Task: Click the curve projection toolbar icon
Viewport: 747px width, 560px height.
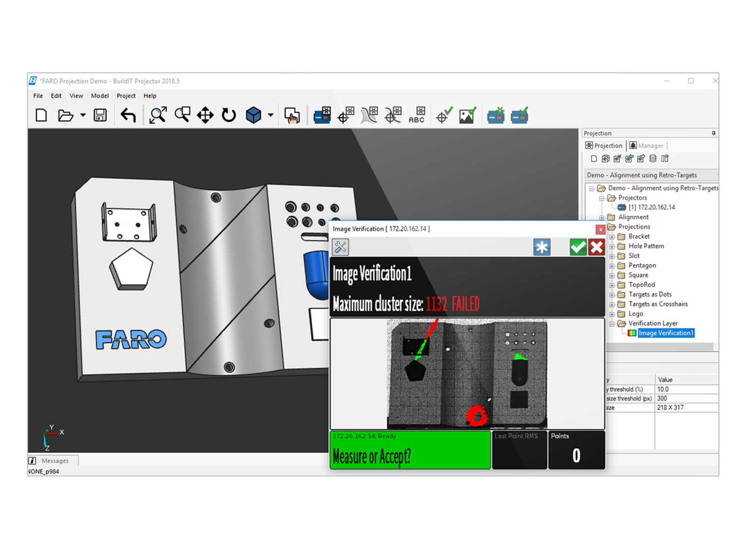Action: coord(393,115)
